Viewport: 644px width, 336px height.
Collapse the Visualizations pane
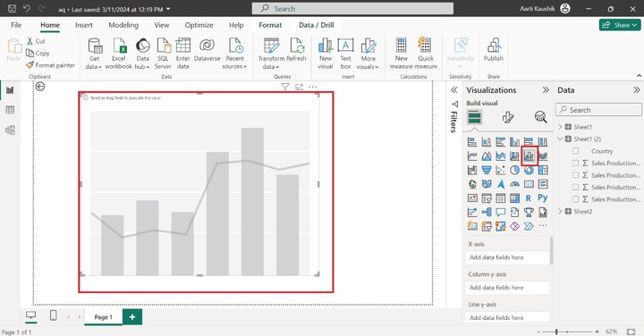tap(546, 90)
